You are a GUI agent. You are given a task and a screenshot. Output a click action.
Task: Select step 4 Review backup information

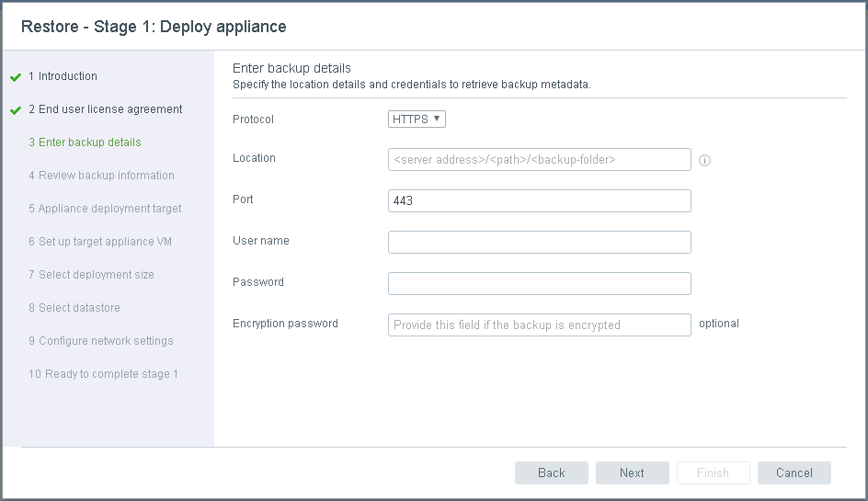coord(101,176)
